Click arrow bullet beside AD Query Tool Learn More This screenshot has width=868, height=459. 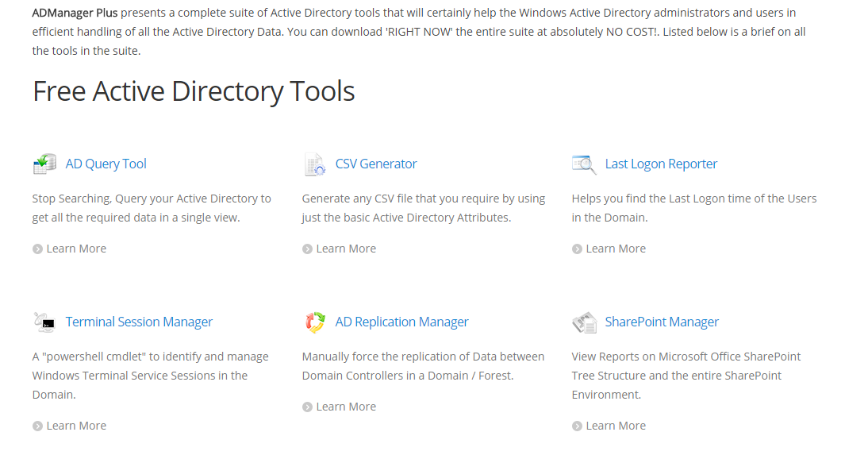coord(37,249)
